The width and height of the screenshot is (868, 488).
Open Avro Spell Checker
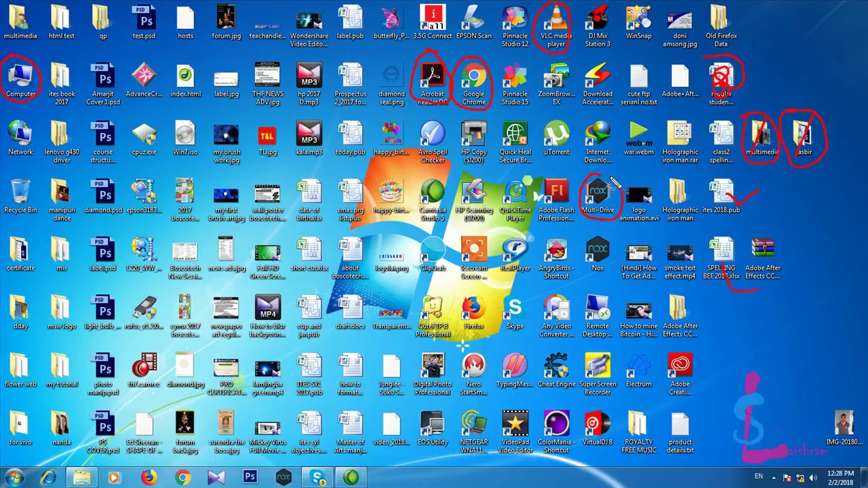pos(433,142)
